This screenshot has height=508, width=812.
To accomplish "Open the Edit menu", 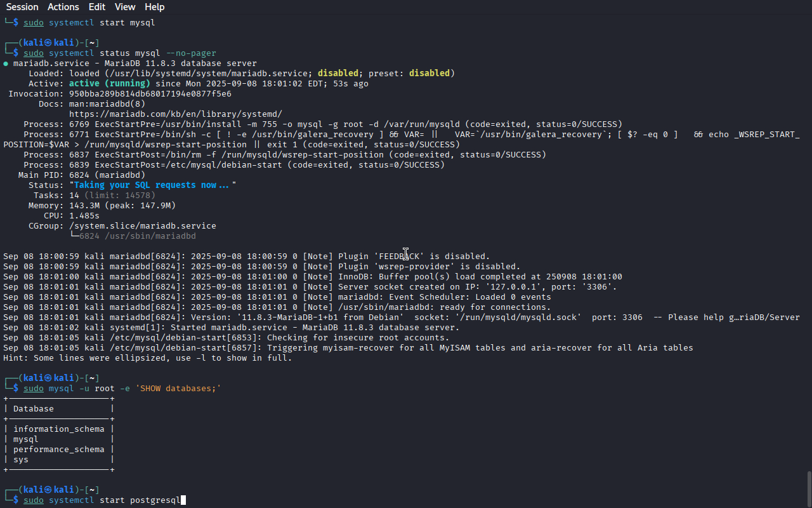I will (x=97, y=7).
